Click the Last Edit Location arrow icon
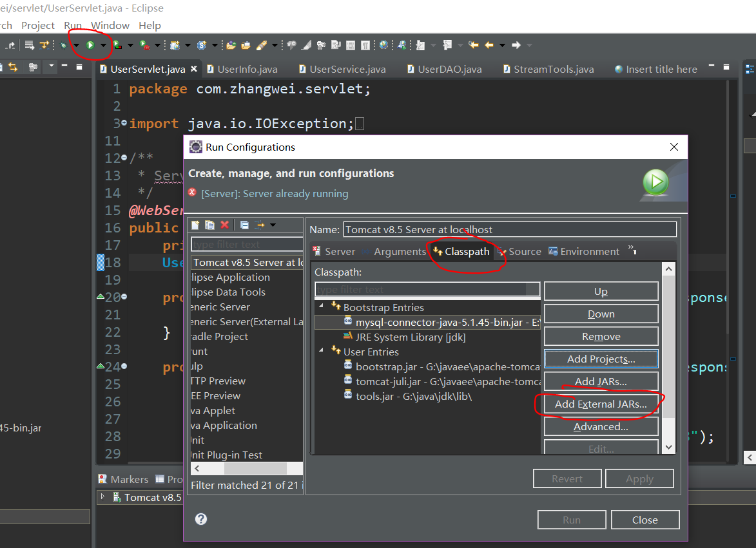Image resolution: width=756 pixels, height=548 pixels. [x=474, y=45]
